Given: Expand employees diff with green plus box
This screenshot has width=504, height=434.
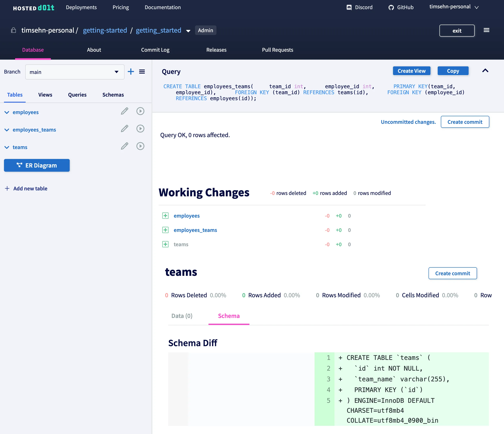Looking at the screenshot, I should (165, 216).
